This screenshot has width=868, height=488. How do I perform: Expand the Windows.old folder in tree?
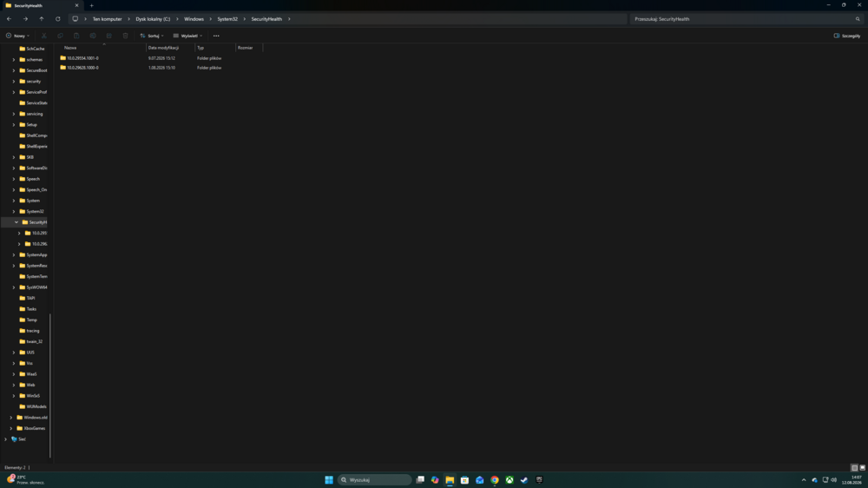point(11,418)
